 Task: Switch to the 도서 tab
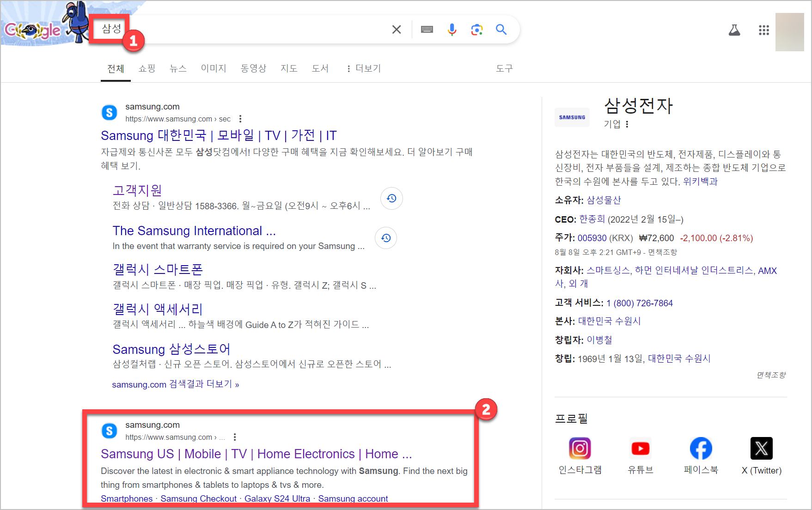coord(320,68)
